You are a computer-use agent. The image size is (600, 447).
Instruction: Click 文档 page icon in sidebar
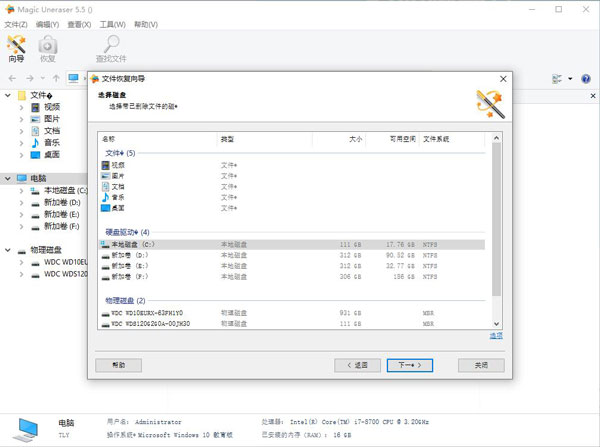(x=35, y=131)
